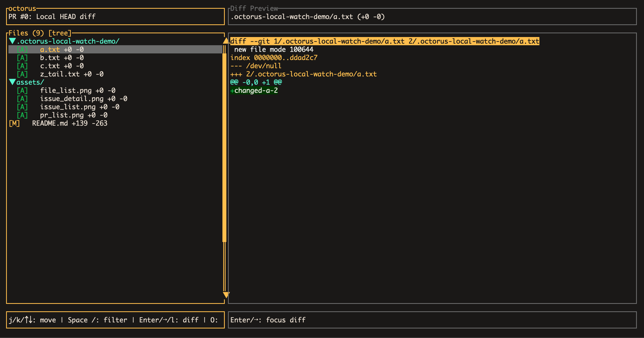The width and height of the screenshot is (644, 338).
Task: Click the [M] badge beside README.md
Action: 15,123
